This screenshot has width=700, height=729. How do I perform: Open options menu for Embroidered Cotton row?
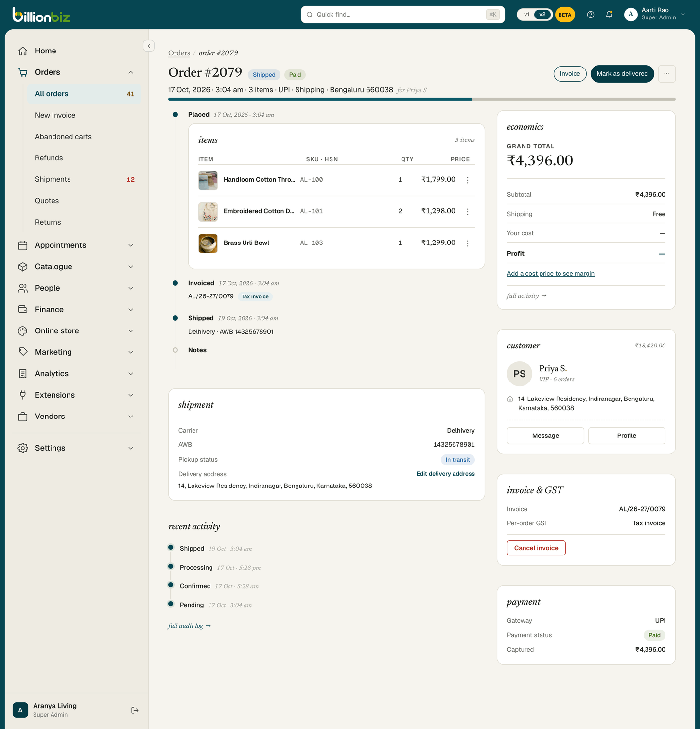click(468, 212)
